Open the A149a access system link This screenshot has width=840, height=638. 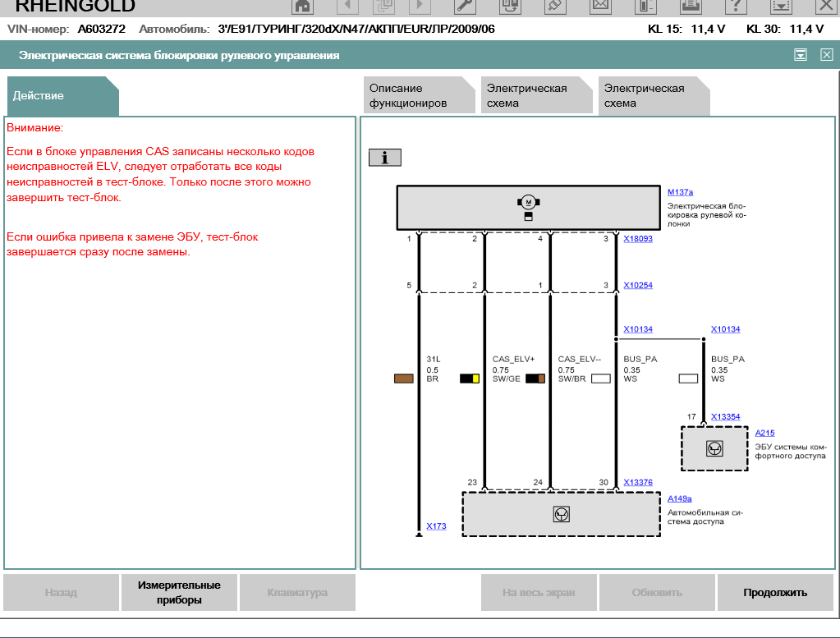[679, 498]
